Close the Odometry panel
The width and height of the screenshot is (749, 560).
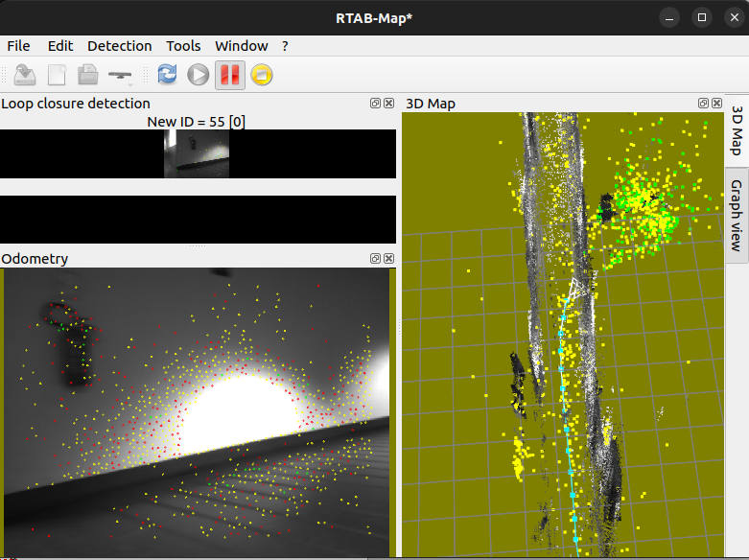388,259
